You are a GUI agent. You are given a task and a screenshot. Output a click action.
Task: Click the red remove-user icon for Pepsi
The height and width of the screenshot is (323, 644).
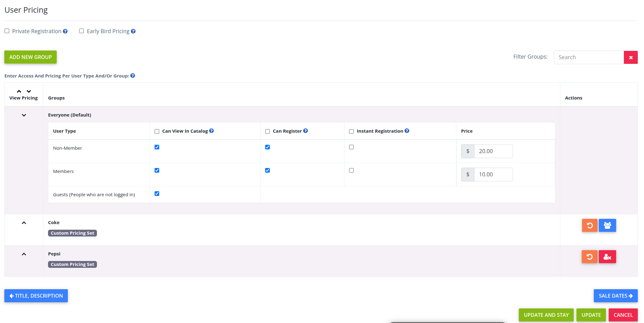pos(607,257)
